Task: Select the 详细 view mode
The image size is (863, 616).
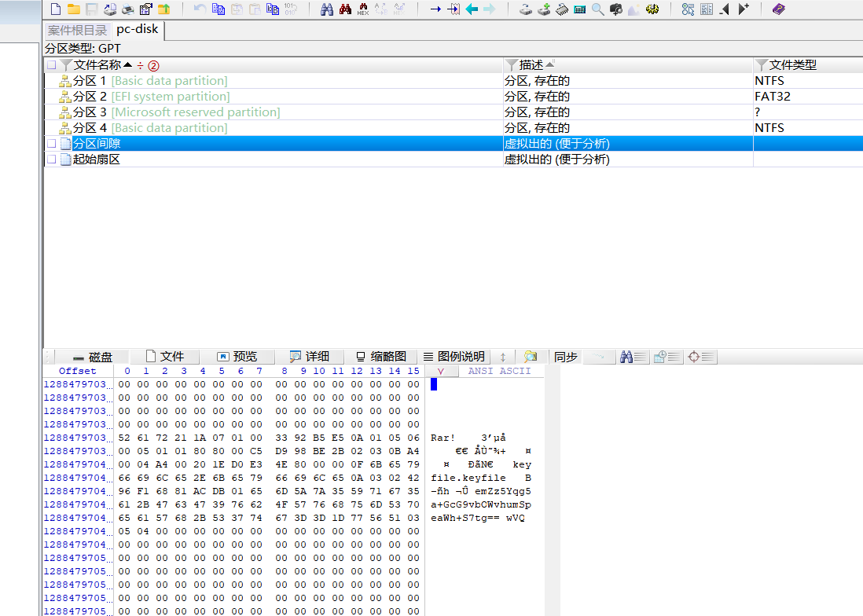Action: [x=310, y=357]
